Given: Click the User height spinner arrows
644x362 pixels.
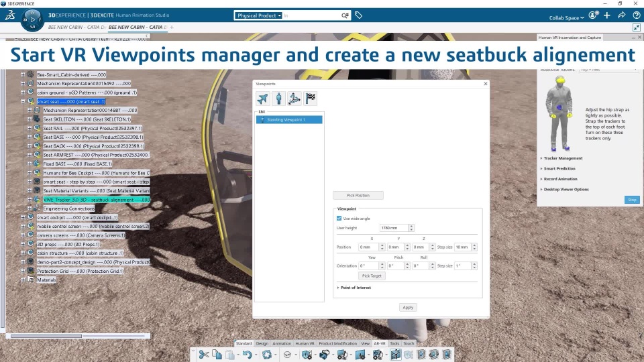Looking at the screenshot, I should coord(411,228).
